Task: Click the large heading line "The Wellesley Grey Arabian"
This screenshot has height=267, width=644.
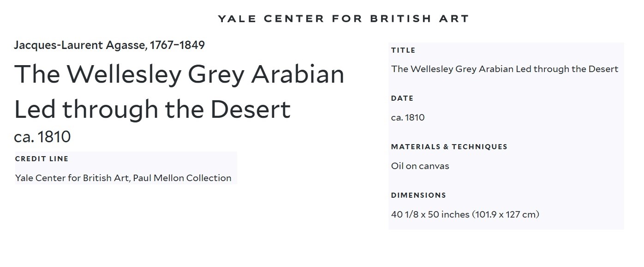Action: point(179,74)
